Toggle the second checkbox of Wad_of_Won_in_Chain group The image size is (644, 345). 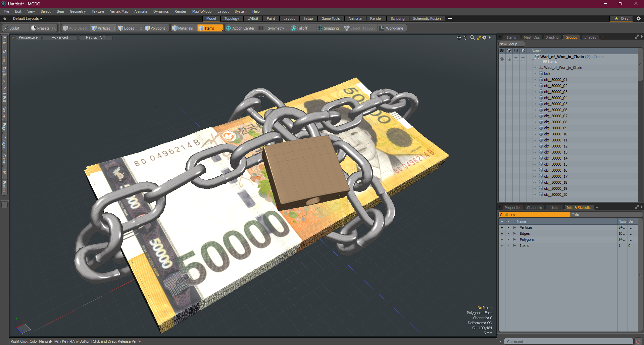pos(523,59)
